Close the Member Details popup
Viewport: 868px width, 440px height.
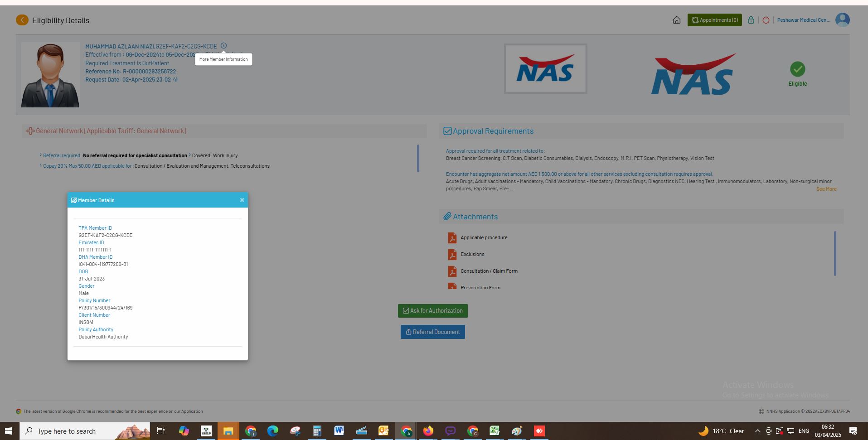click(x=242, y=200)
